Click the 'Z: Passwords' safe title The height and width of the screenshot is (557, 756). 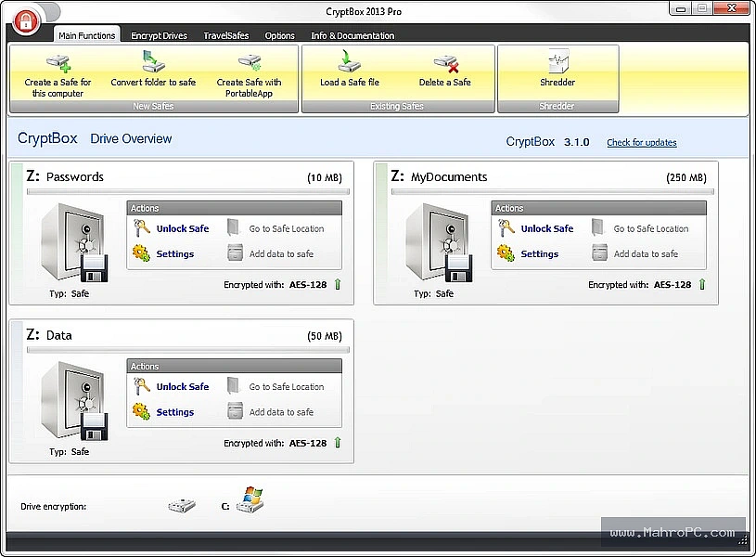[x=65, y=176]
